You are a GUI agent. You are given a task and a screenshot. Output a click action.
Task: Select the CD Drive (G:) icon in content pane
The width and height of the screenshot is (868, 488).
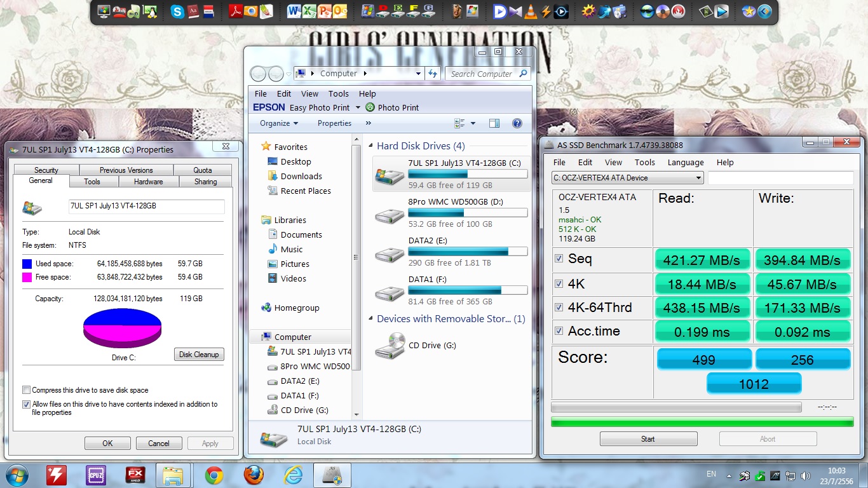coord(390,346)
